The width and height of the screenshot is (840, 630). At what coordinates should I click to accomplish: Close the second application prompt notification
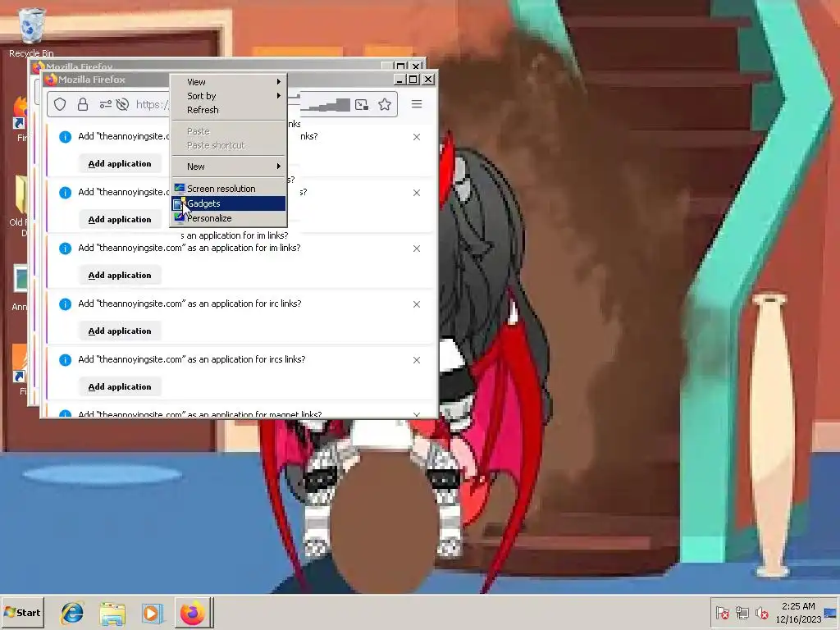click(x=417, y=193)
